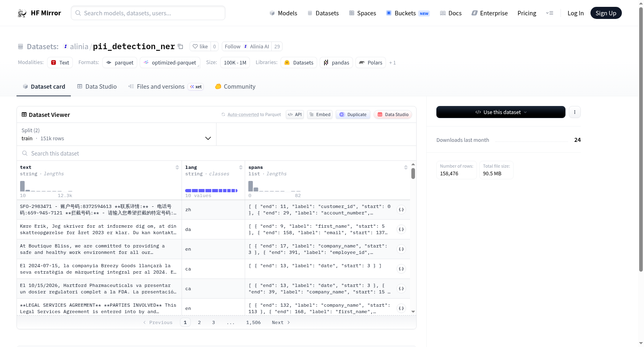Click the parquet format tag
The height and width of the screenshot is (347, 644).
120,62
